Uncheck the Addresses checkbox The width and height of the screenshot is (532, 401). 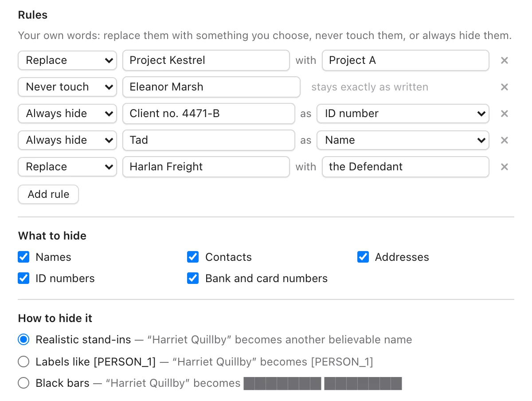[x=363, y=257]
